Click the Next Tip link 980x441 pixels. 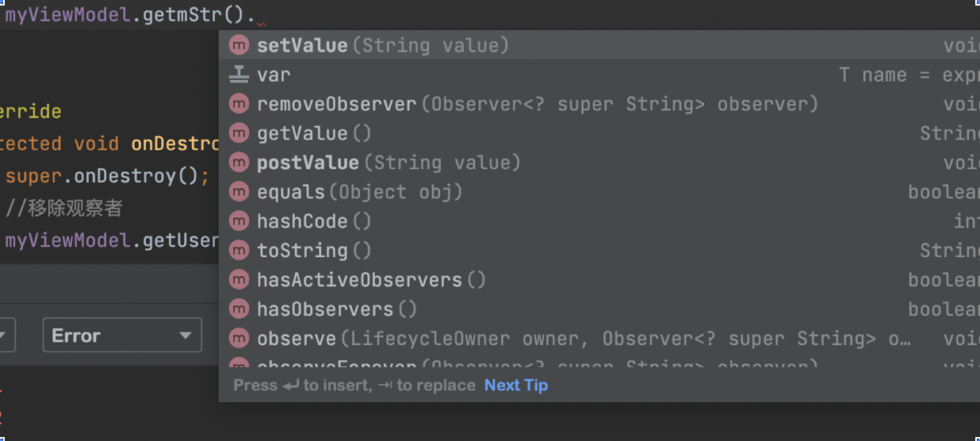516,385
